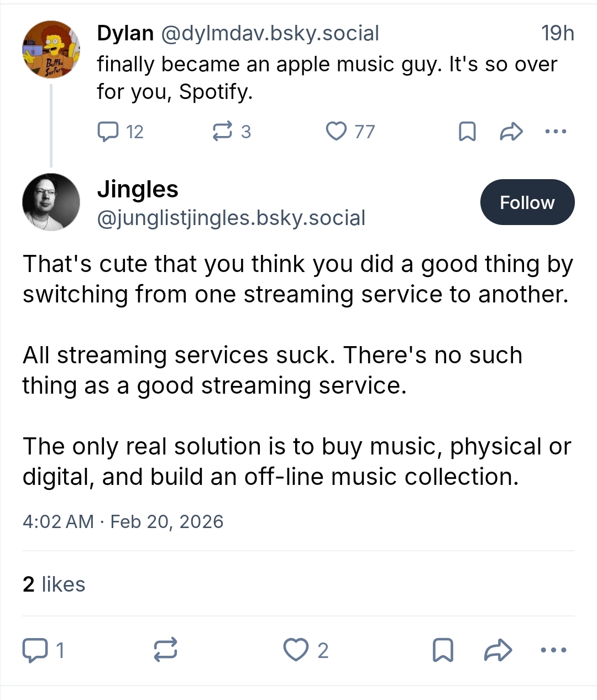
Task: View the 2 likes list
Action: coord(54,584)
